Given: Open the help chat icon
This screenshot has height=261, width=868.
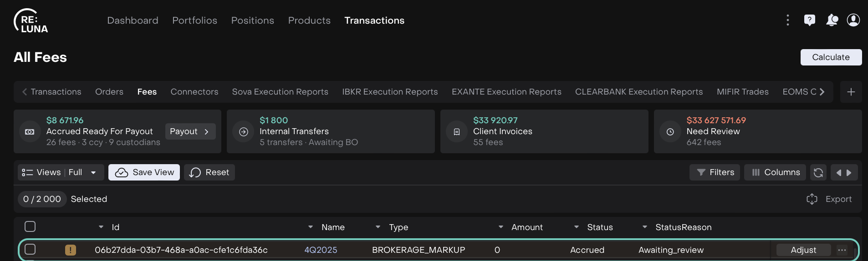Looking at the screenshot, I should click(809, 20).
